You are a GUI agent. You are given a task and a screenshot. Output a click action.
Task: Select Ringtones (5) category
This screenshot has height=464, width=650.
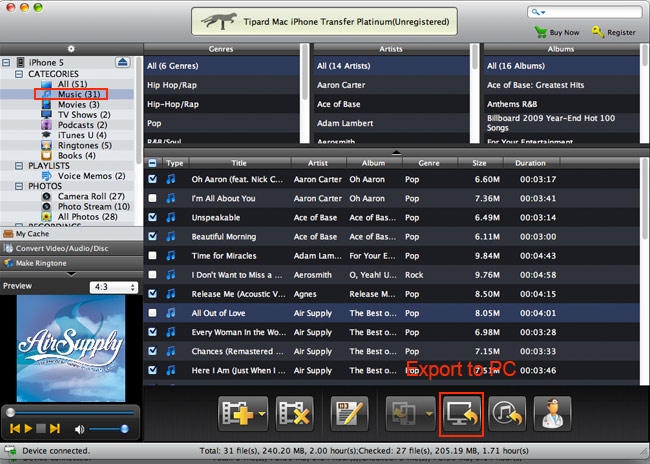(85, 146)
